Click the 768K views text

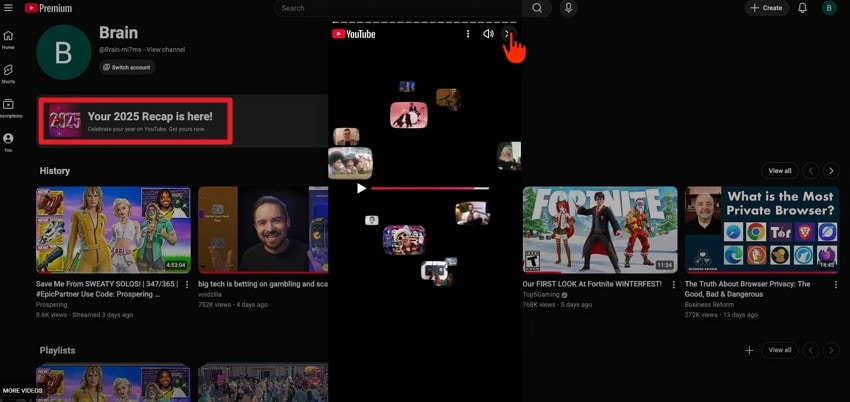coord(539,305)
